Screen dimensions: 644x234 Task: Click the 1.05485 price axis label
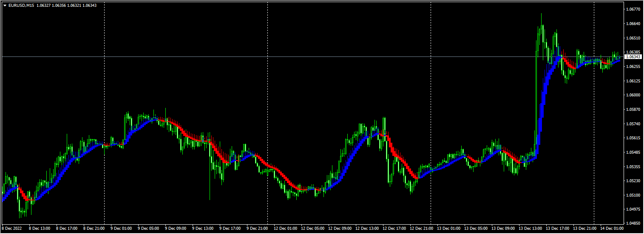pyautogui.click(x=633, y=152)
